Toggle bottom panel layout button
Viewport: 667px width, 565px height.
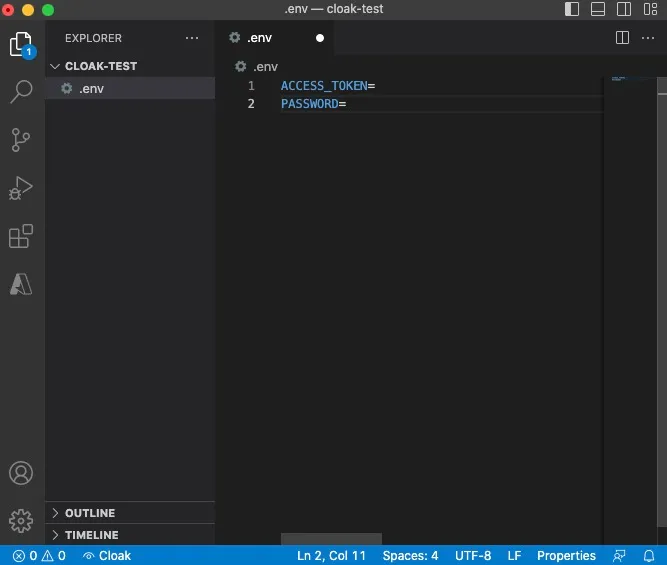598,9
